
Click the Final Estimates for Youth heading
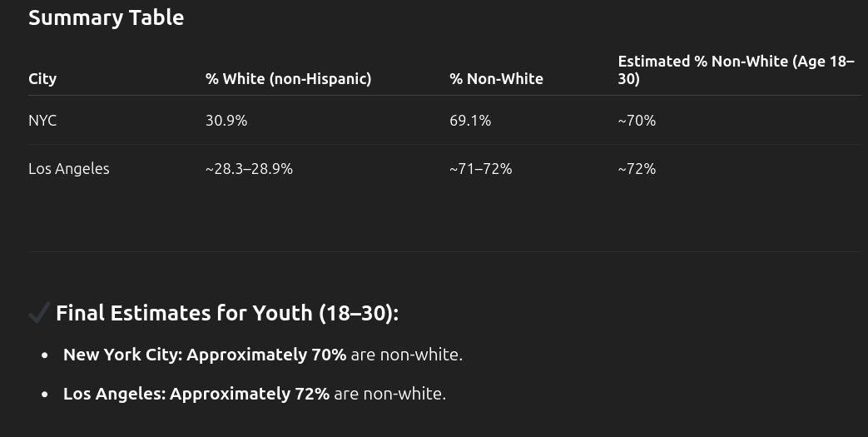[x=227, y=313]
